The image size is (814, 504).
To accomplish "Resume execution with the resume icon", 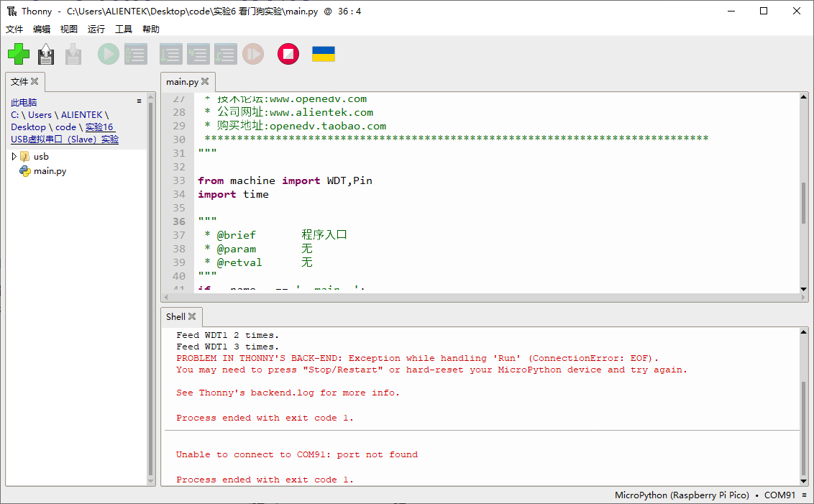I will point(253,54).
